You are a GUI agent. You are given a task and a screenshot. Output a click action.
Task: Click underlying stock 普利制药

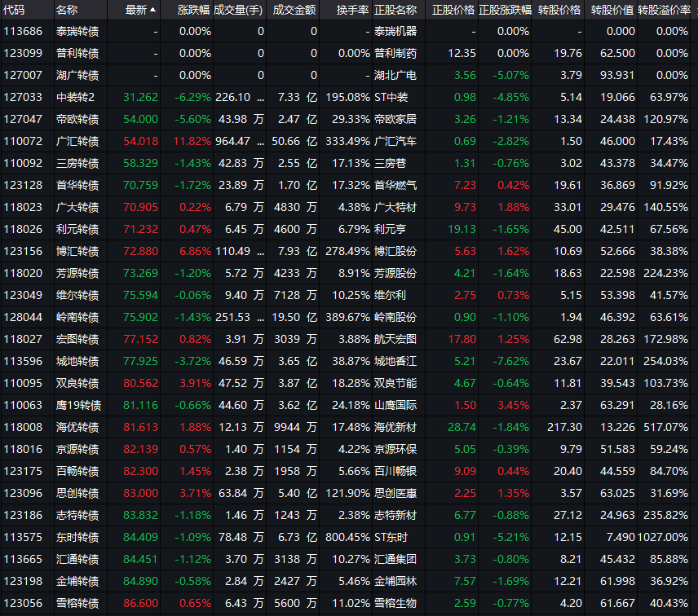[x=395, y=54]
